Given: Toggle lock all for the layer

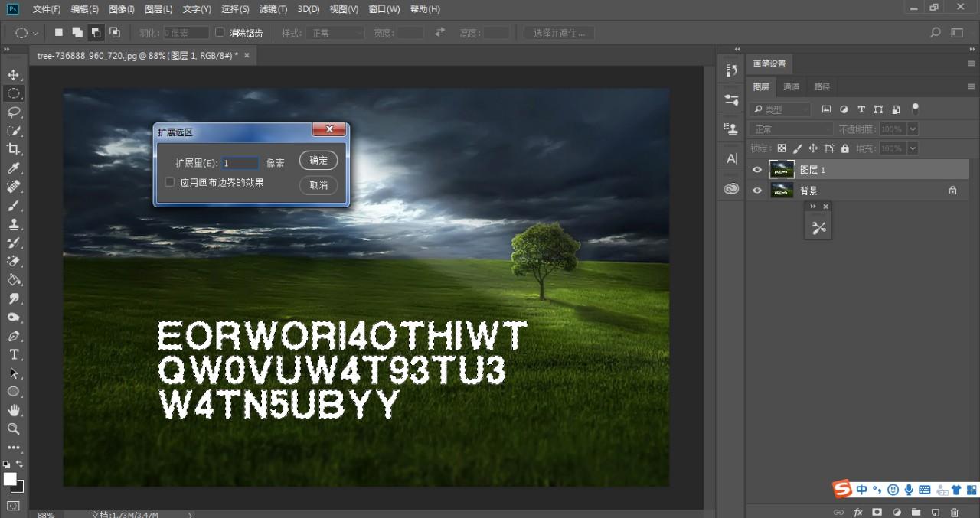Looking at the screenshot, I should click(x=844, y=148).
